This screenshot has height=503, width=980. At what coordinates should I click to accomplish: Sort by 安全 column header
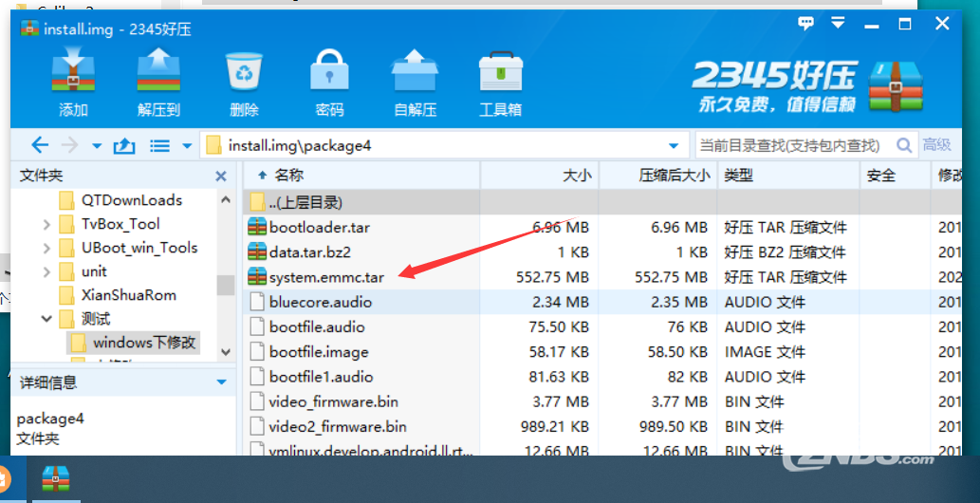[x=895, y=176]
